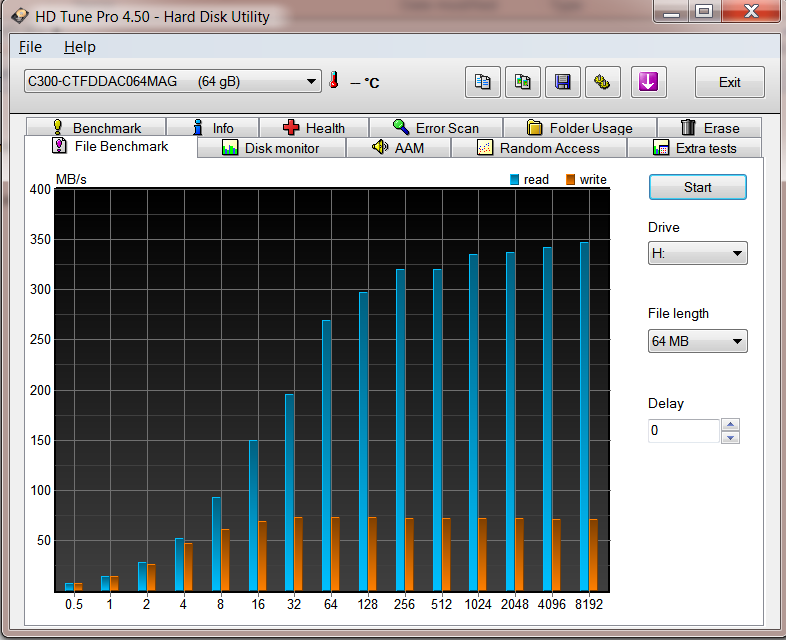The width and height of the screenshot is (786, 640).
Task: Click the Delay value input field
Action: pyautogui.click(x=684, y=431)
